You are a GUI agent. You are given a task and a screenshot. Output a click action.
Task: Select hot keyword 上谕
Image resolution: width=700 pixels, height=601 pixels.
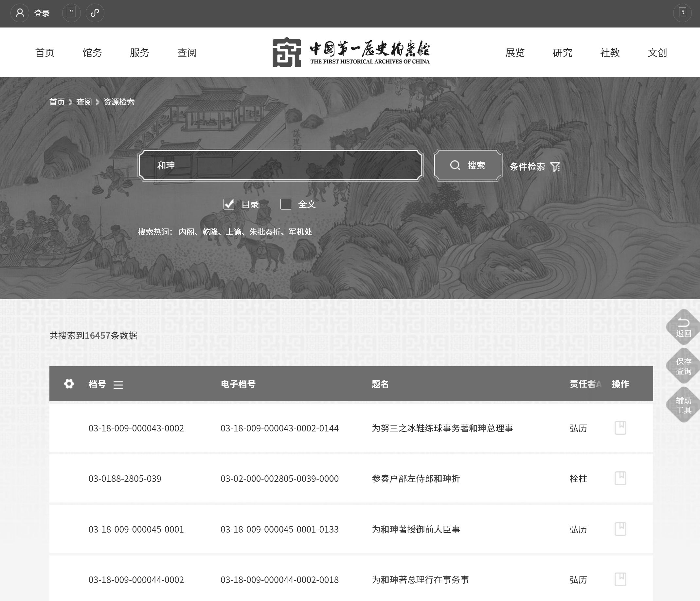click(233, 232)
